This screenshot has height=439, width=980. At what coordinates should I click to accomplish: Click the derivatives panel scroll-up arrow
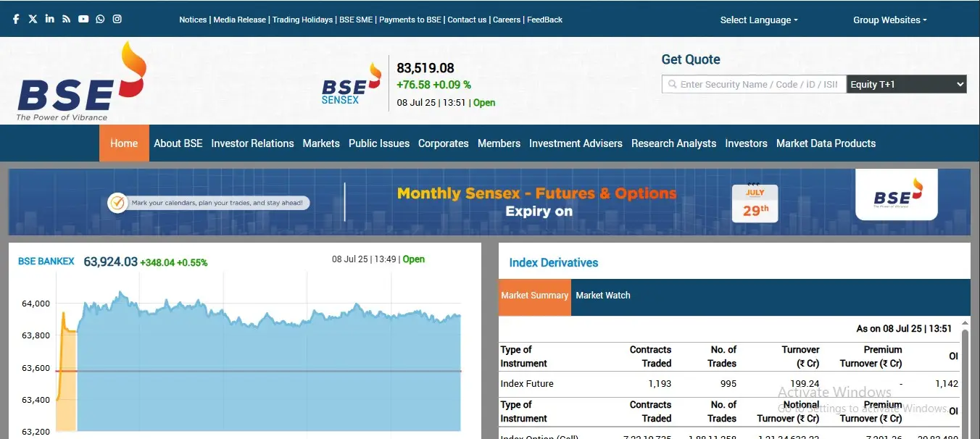965,322
